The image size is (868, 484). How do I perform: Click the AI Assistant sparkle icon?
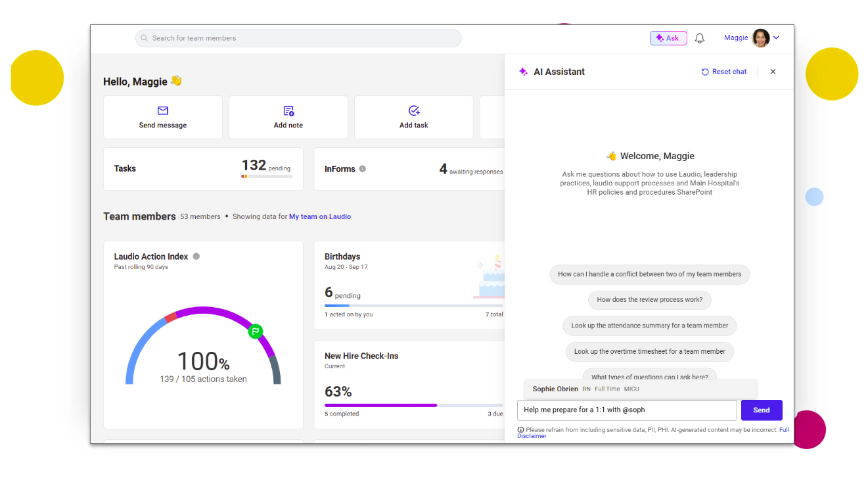point(523,72)
